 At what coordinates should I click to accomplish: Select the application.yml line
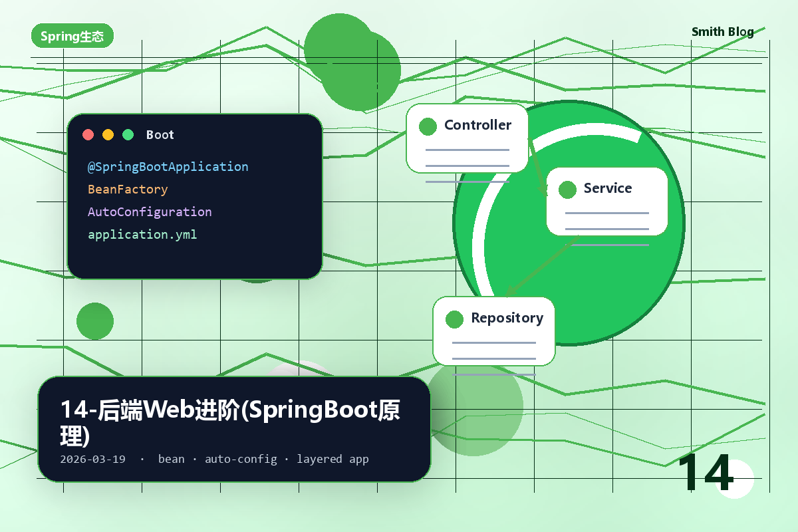(x=142, y=235)
